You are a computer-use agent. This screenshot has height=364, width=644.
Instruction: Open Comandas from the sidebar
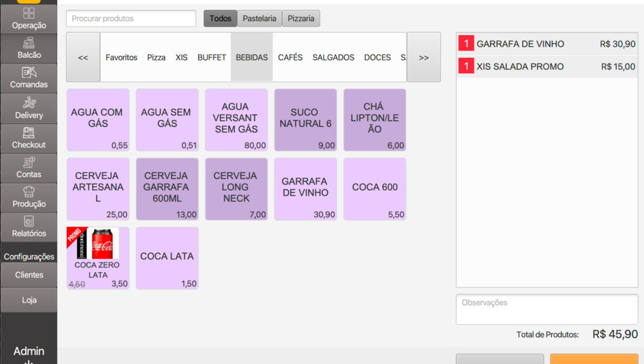[x=29, y=78]
